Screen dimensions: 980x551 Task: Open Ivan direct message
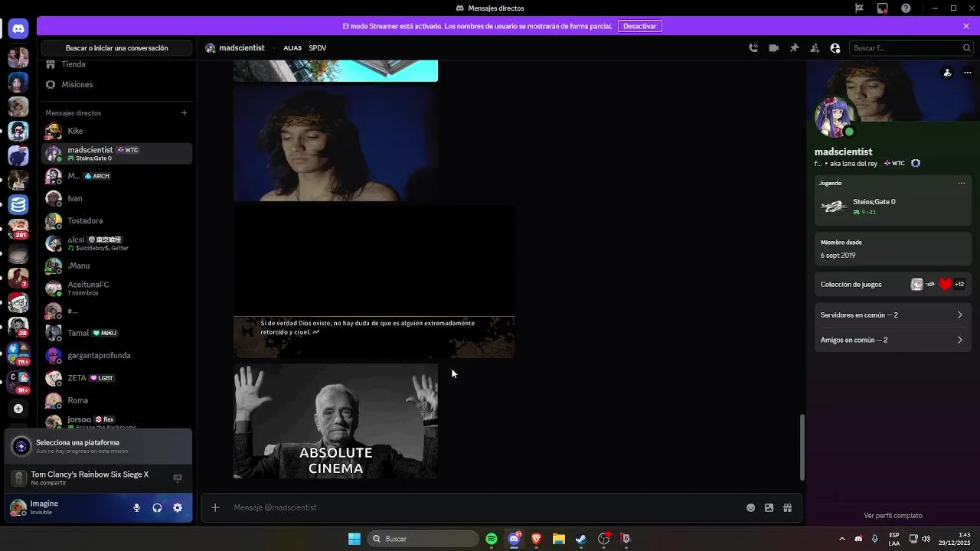click(x=116, y=198)
